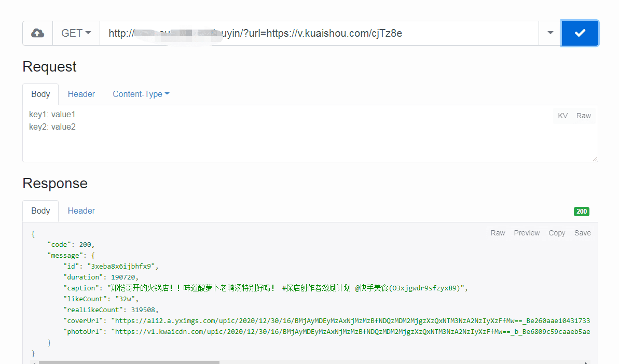Copy the response body

tap(557, 233)
